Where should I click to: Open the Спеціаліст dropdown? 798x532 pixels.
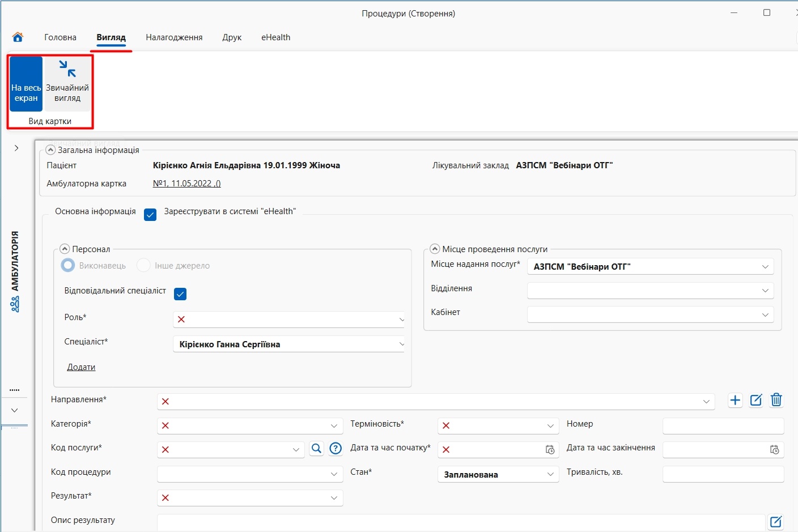pos(401,344)
